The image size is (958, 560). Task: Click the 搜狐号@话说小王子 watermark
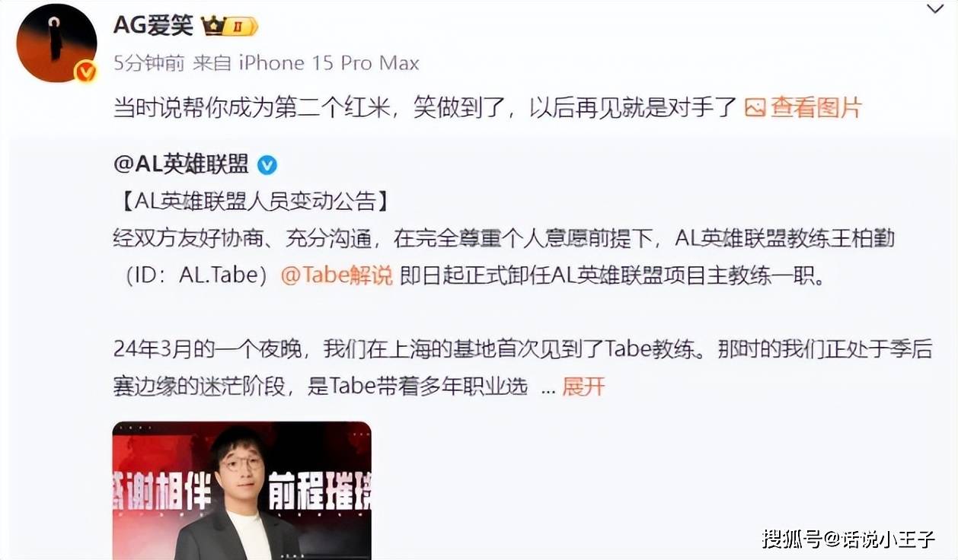[x=848, y=539]
